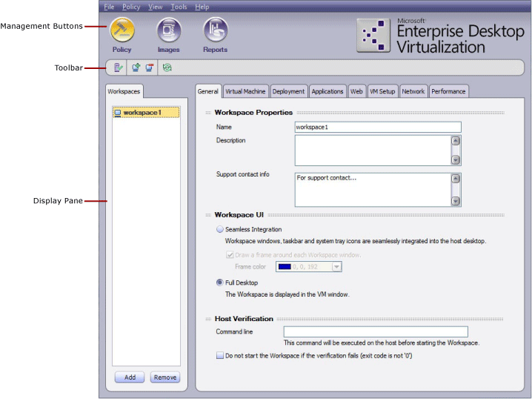Viewport: 532px width, 399px height.
Task: Click the Add button under Workspaces
Action: pyautogui.click(x=130, y=377)
